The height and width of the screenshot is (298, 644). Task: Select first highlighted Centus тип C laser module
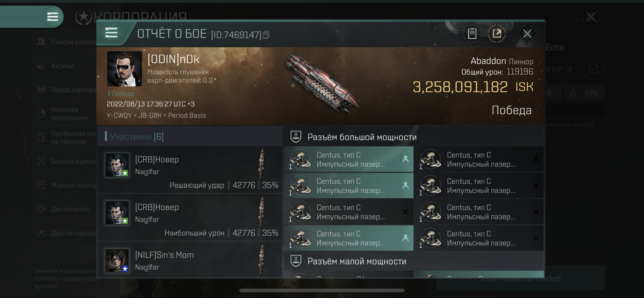coord(349,159)
